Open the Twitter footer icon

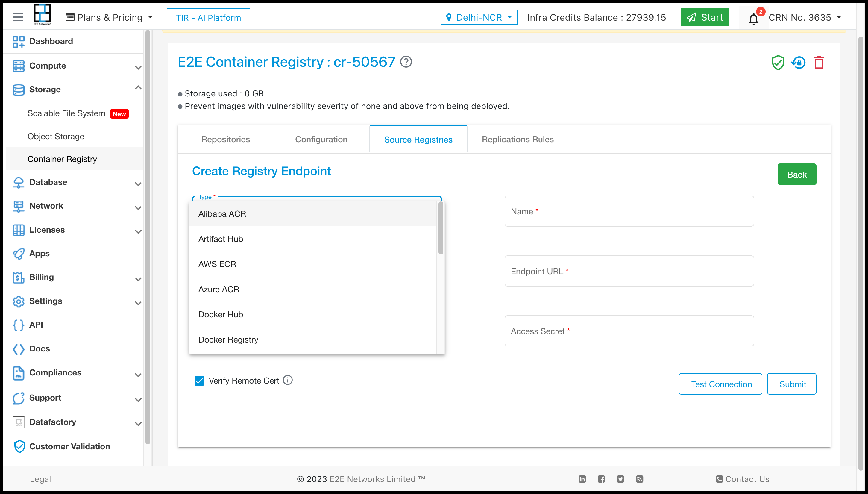click(x=620, y=479)
